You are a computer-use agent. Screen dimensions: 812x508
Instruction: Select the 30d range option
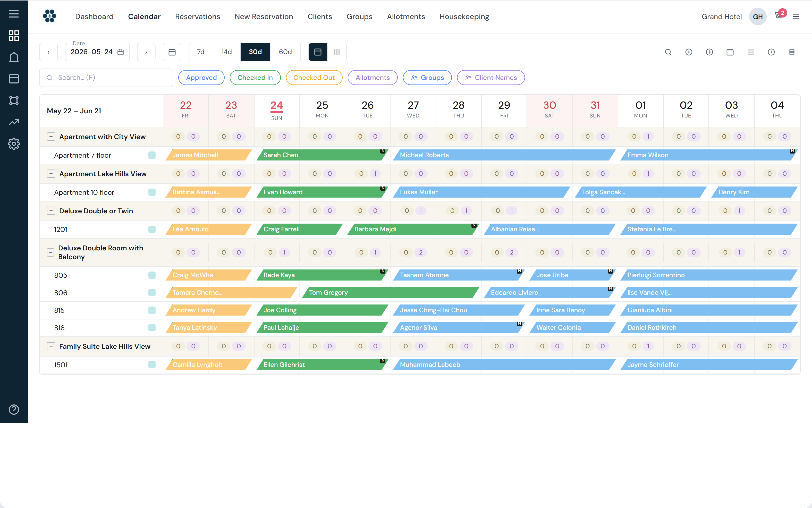255,52
